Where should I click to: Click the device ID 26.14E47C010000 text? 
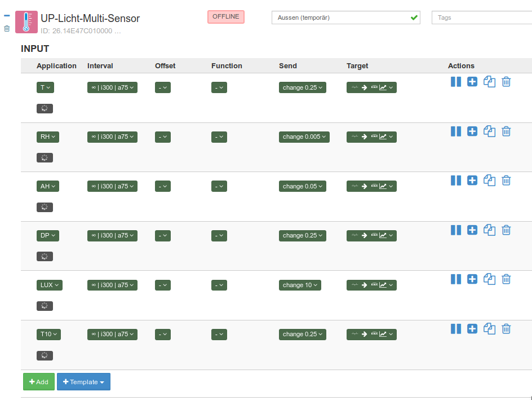pyautogui.click(x=81, y=31)
